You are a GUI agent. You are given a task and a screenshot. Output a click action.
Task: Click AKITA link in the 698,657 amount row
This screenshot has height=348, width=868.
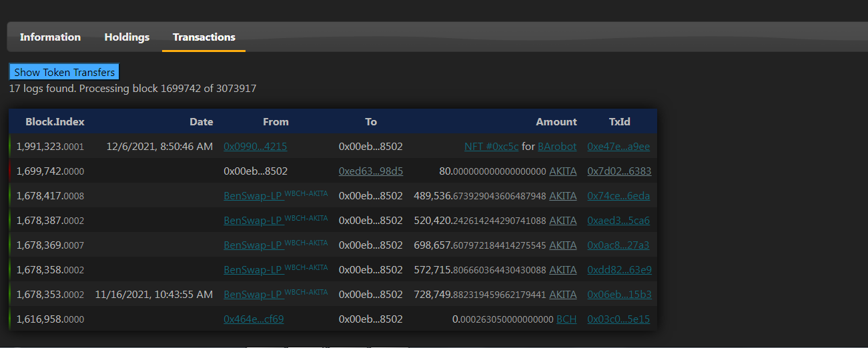pyautogui.click(x=563, y=245)
